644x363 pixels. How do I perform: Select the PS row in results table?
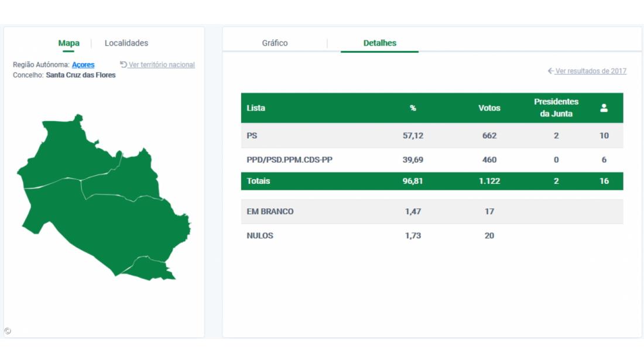click(431, 135)
